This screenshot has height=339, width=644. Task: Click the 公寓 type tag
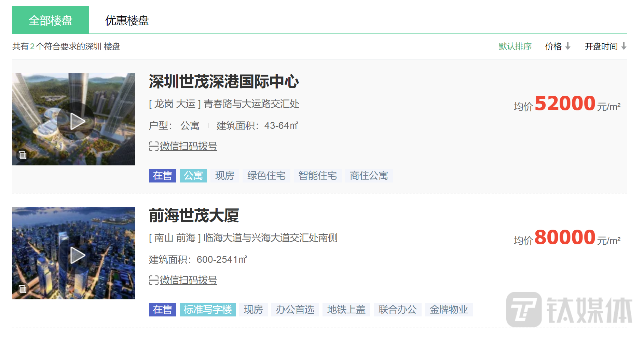(x=193, y=176)
